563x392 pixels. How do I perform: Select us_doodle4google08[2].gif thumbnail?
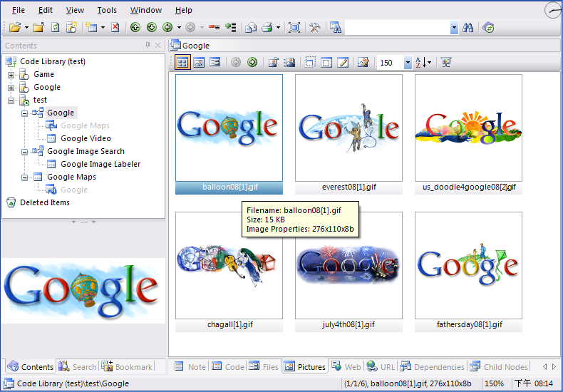click(468, 134)
